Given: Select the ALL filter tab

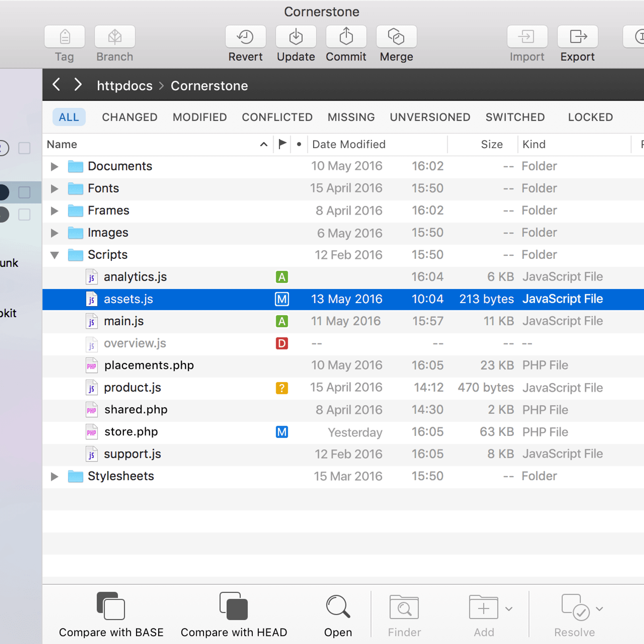Looking at the screenshot, I should pos(69,117).
